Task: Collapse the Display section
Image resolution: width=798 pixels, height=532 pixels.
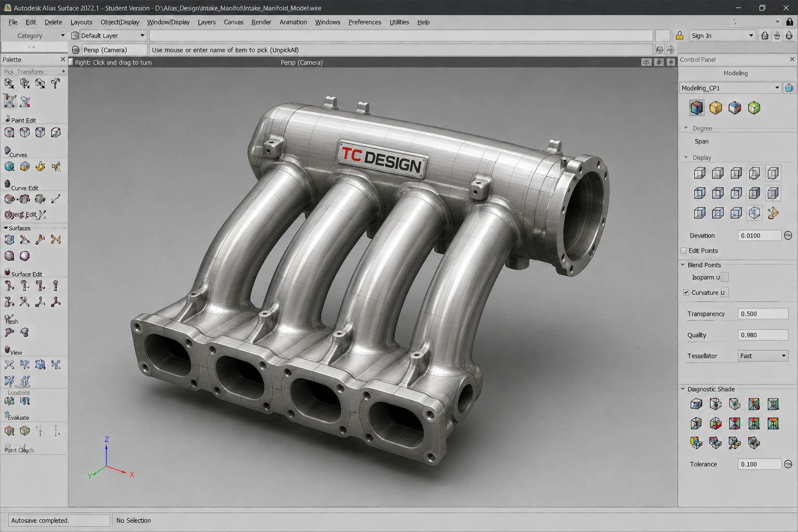Action: [x=686, y=157]
